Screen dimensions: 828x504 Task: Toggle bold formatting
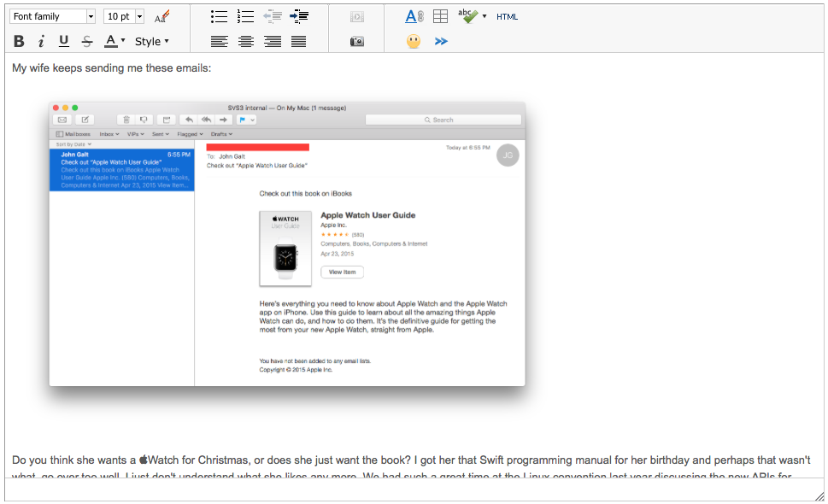19,41
